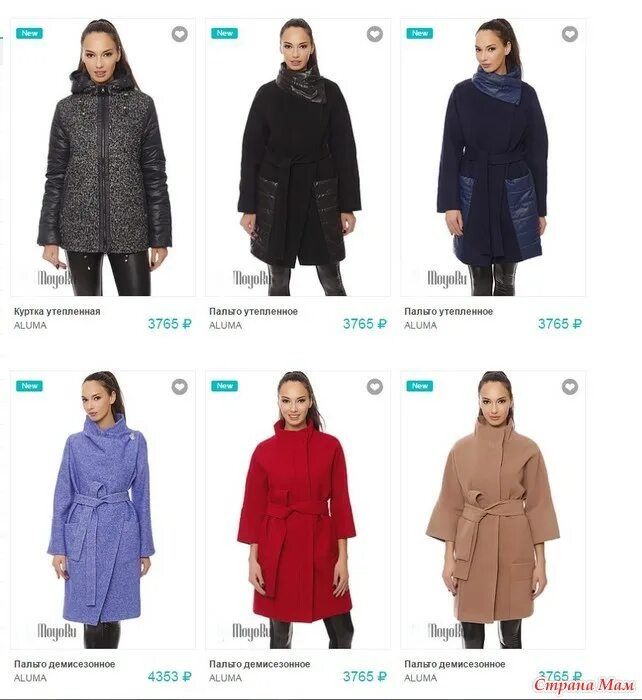View the camel belted coat photo

493,510
